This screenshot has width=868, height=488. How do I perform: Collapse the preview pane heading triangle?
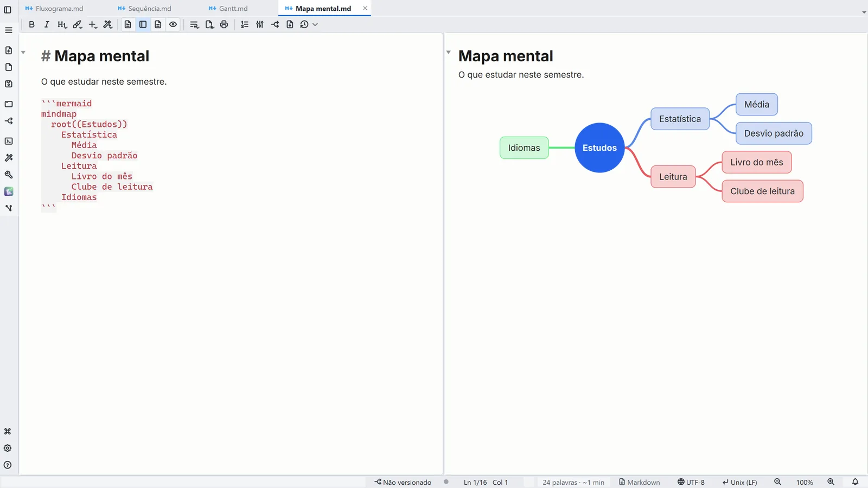click(x=449, y=52)
